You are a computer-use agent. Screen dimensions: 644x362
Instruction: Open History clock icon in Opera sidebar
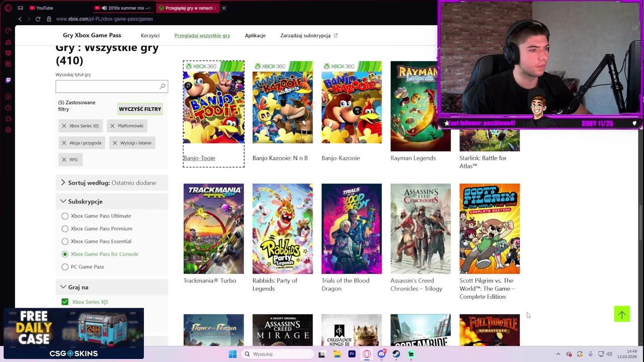(8, 108)
